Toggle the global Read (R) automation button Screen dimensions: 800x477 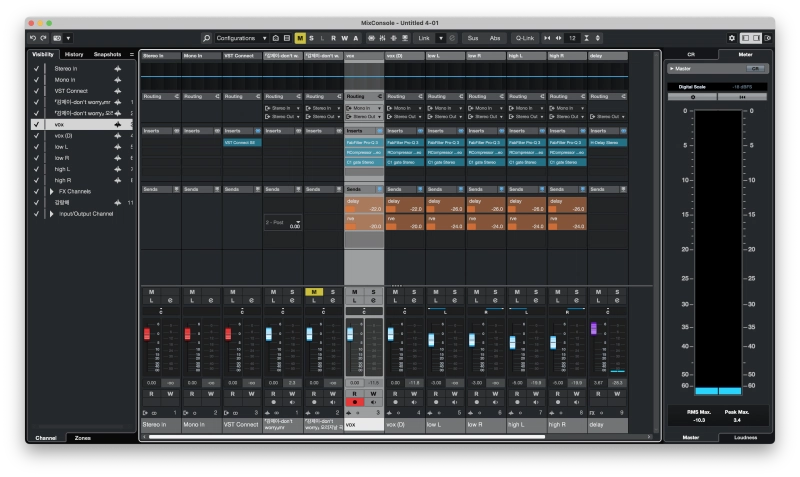(333, 38)
